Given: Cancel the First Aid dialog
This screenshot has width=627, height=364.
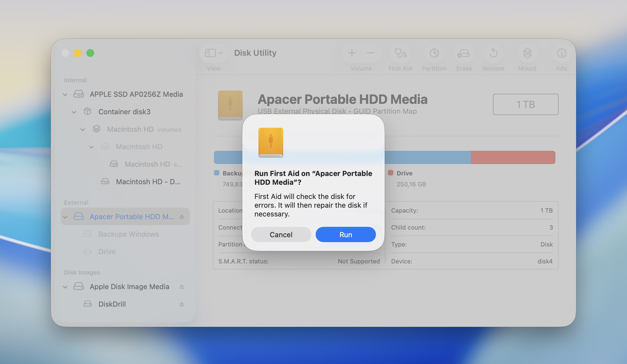Looking at the screenshot, I should point(281,234).
